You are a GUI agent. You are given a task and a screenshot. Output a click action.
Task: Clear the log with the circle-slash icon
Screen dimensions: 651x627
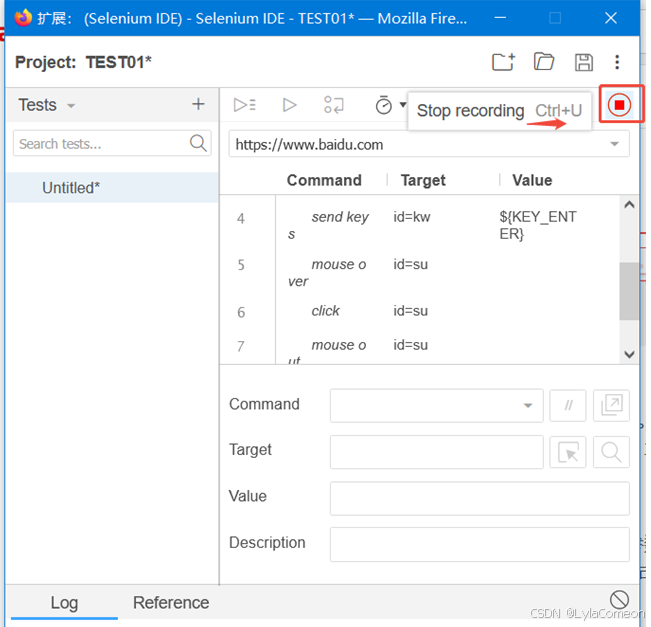(619, 600)
